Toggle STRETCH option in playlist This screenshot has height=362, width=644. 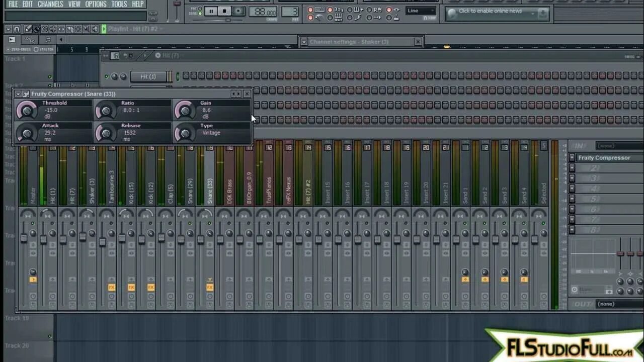pyautogui.click(x=44, y=49)
